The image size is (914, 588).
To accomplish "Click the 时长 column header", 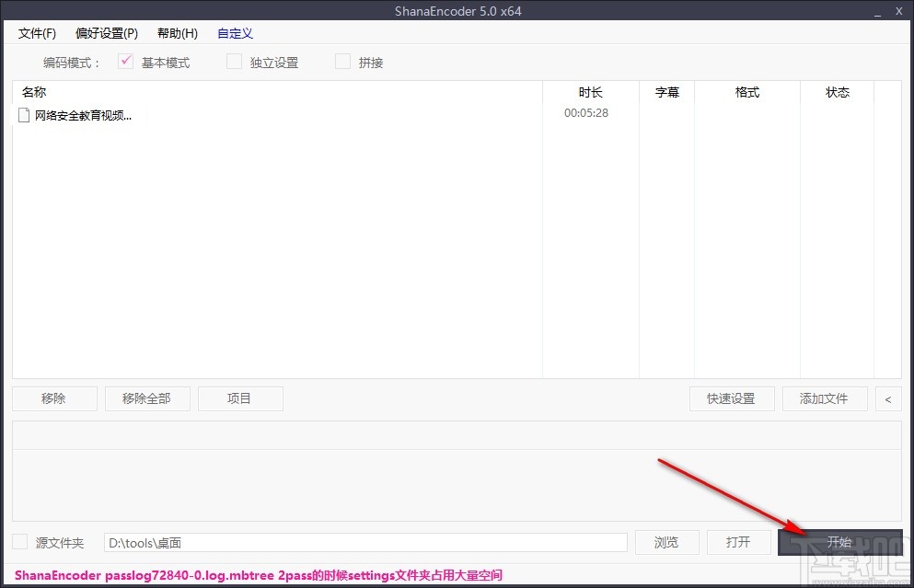I will (591, 92).
